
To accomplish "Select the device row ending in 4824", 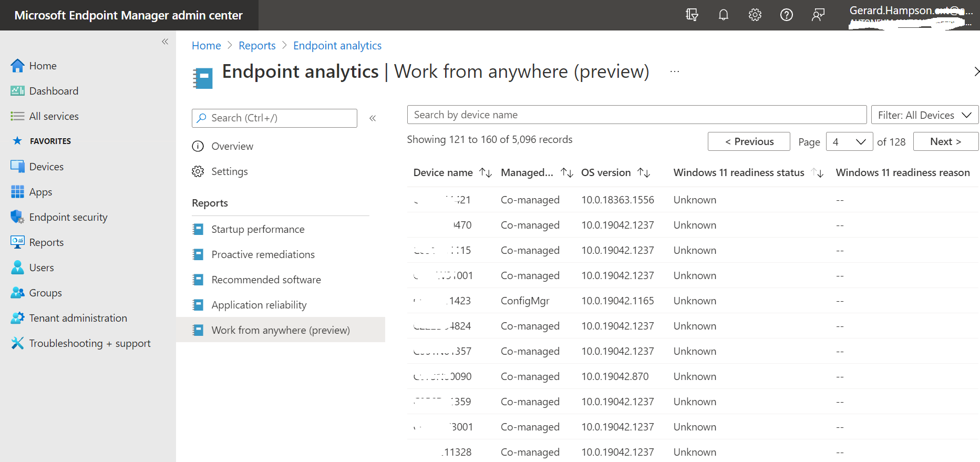I will 693,326.
